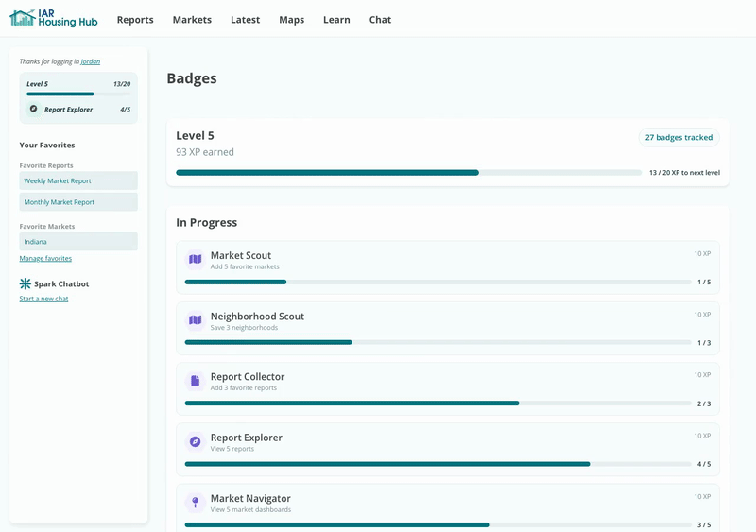
Task: Click the Save 3 neighborhoods description
Action: (x=244, y=328)
